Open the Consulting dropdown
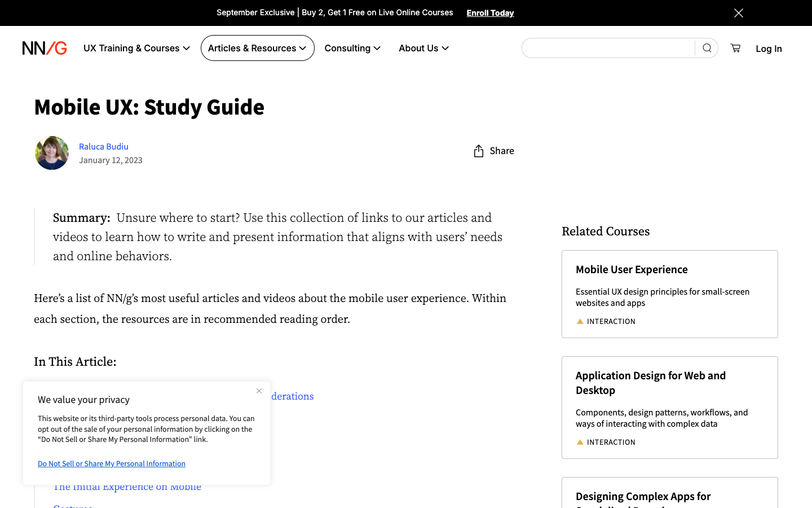This screenshot has height=508, width=812. 352,48
